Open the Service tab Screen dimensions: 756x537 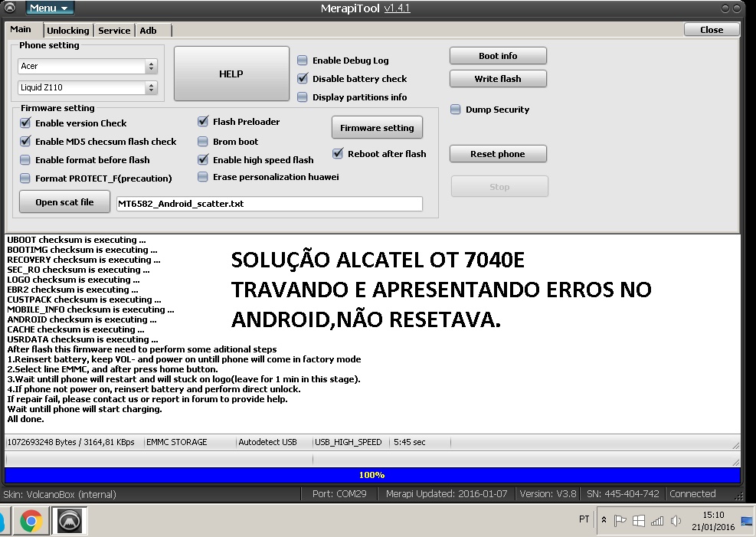114,31
